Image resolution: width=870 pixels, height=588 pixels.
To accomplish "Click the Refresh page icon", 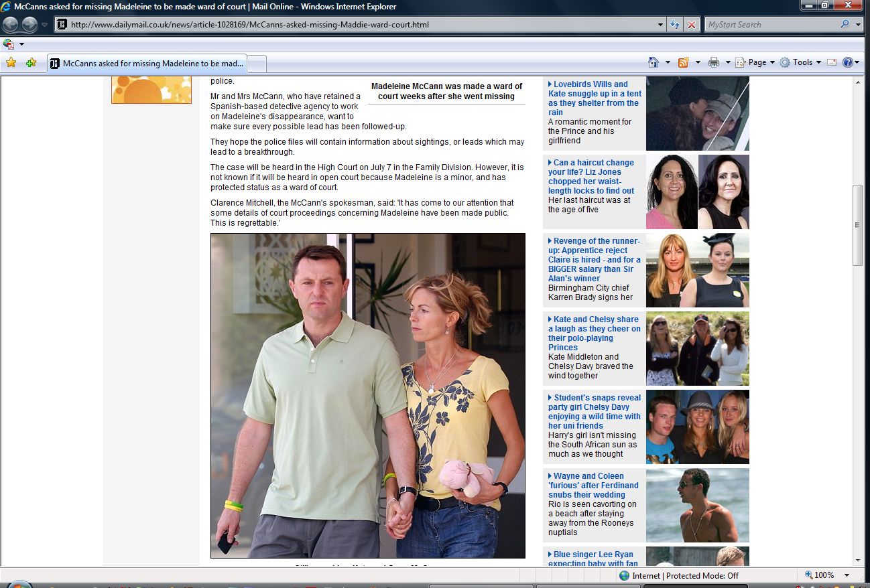I will (676, 25).
